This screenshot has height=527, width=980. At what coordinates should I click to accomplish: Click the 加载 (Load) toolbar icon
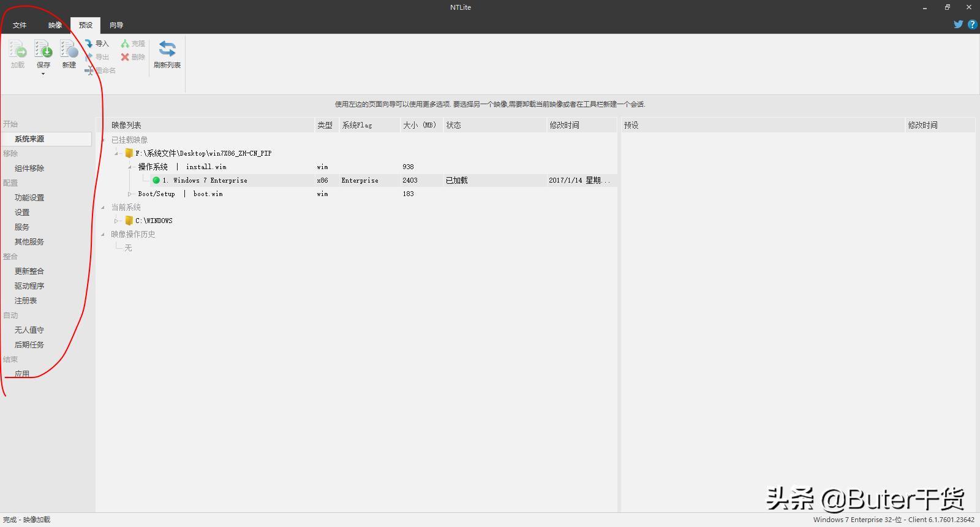[x=17, y=49]
